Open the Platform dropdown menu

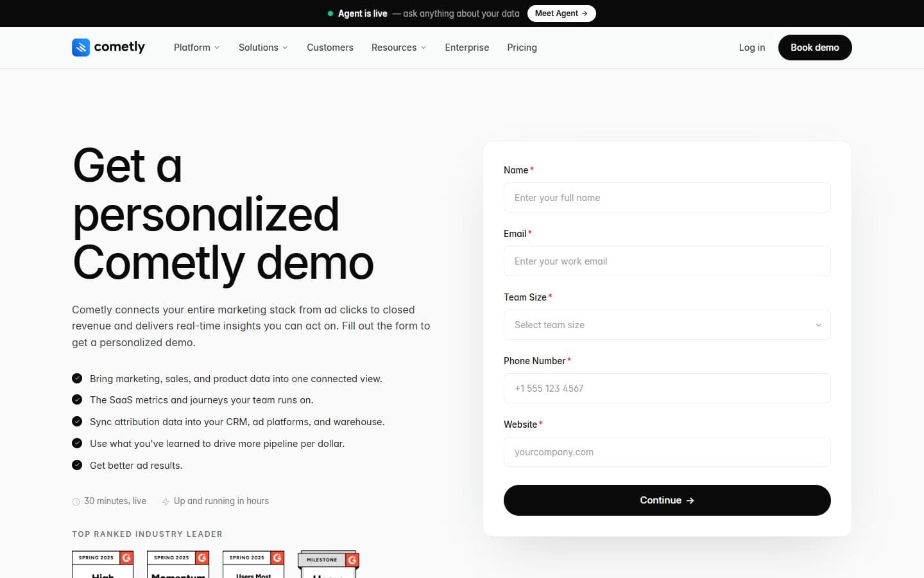(196, 48)
